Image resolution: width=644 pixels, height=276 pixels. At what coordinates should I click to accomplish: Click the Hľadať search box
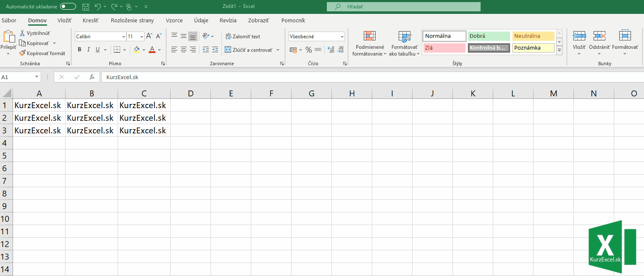pyautogui.click(x=404, y=7)
